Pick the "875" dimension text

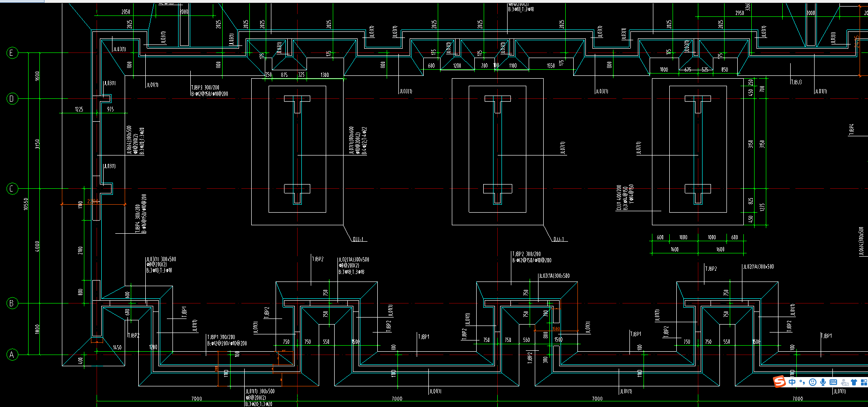tap(284, 75)
